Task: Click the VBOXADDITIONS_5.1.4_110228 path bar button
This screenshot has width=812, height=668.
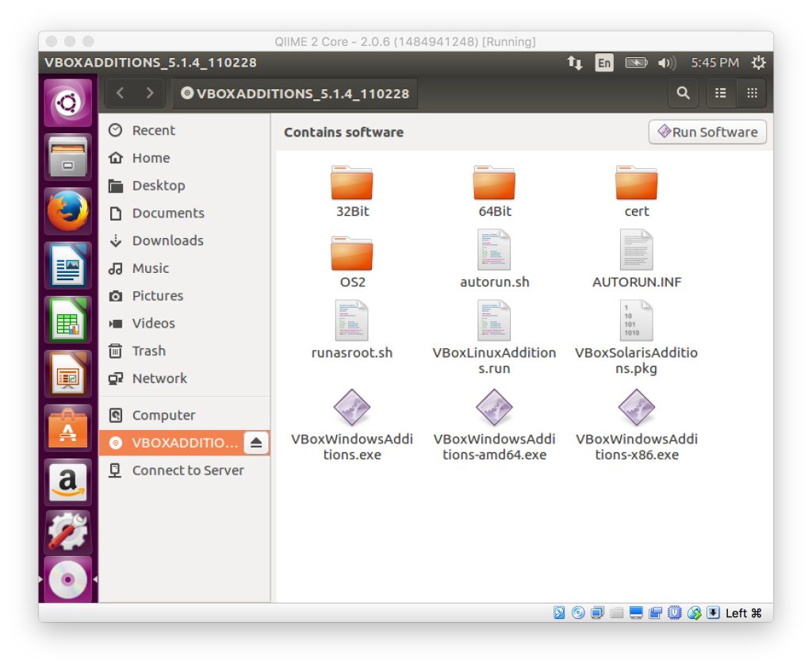Action: pos(295,94)
